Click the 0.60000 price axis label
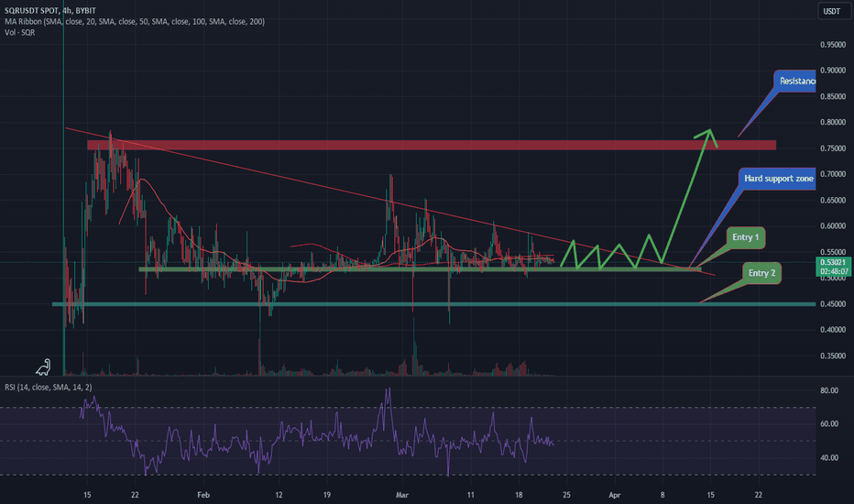 pyautogui.click(x=833, y=226)
